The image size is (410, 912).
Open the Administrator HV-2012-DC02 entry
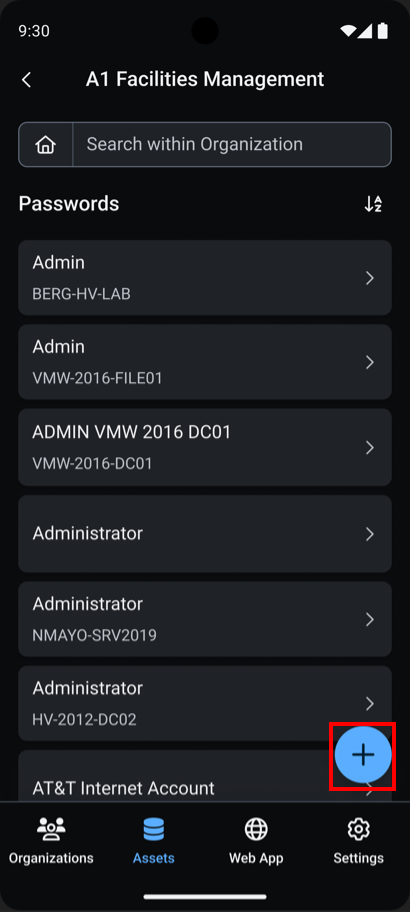pyautogui.click(x=205, y=703)
